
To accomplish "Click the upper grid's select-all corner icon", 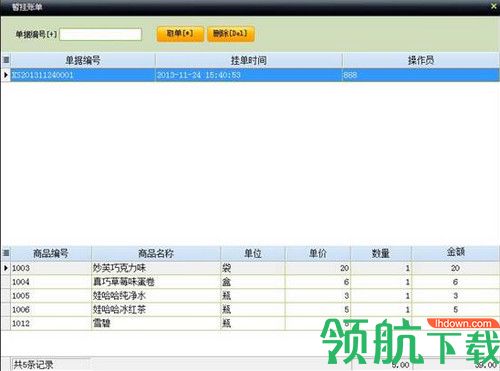I will click(x=6, y=60).
